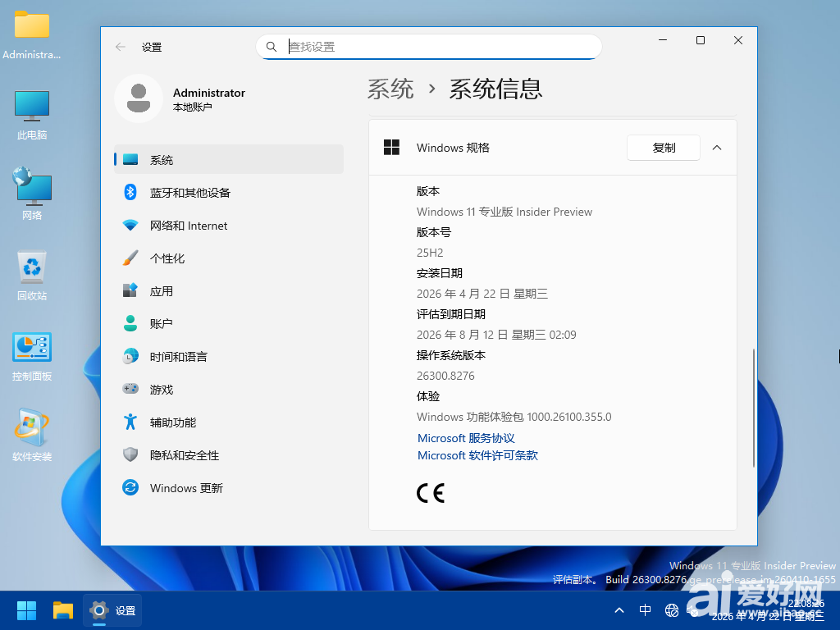Open the 系统 settings category
840x630 pixels.
pyautogui.click(x=229, y=160)
